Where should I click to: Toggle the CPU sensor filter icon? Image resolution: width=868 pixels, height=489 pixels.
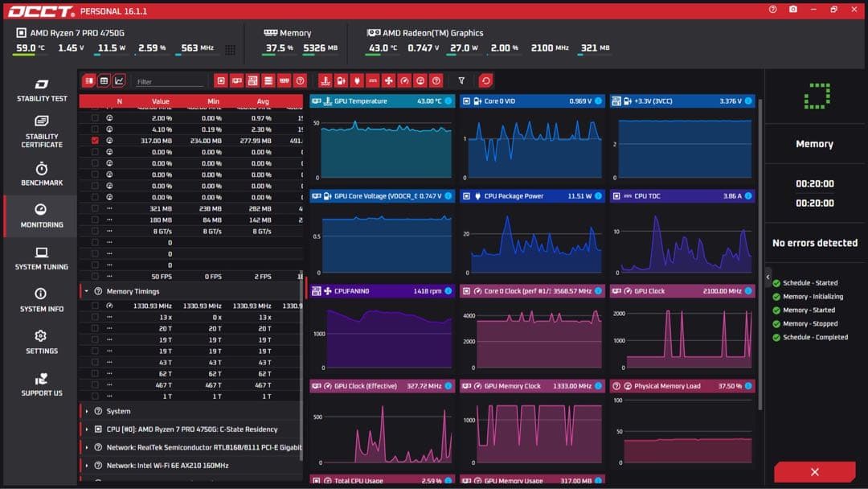[221, 81]
